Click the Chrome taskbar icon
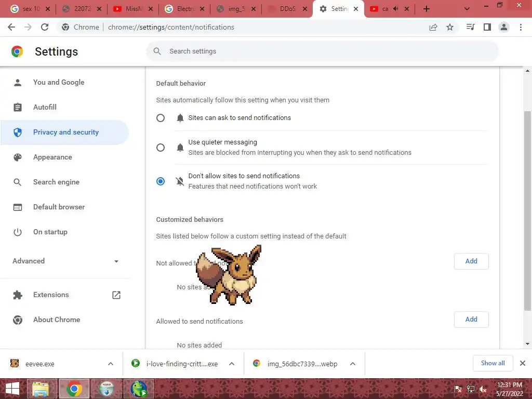 click(x=74, y=389)
